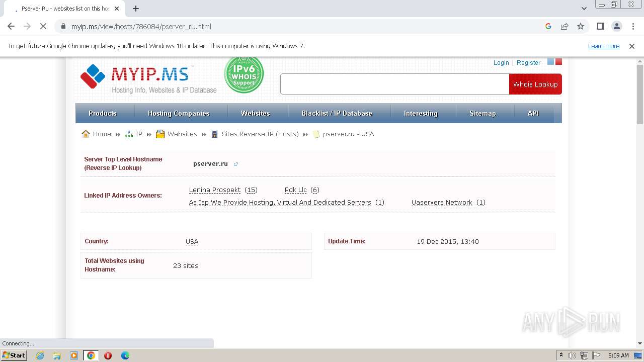
Task: Click the Sites Reverse IP server icon
Action: point(215,134)
